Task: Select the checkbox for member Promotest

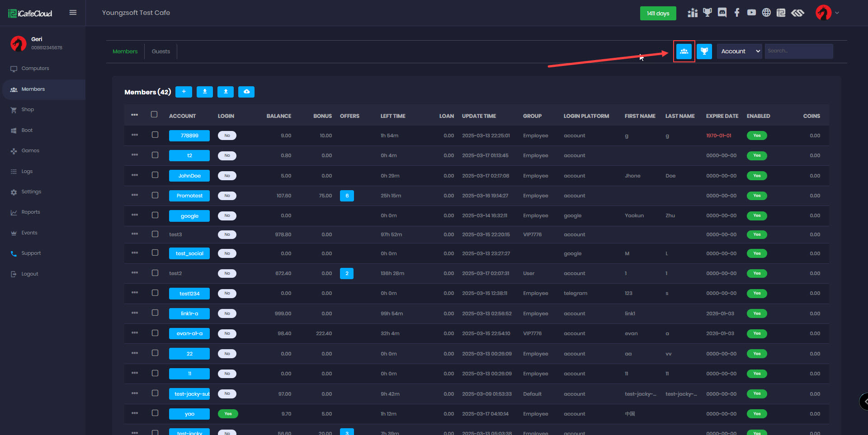Action: (x=155, y=195)
